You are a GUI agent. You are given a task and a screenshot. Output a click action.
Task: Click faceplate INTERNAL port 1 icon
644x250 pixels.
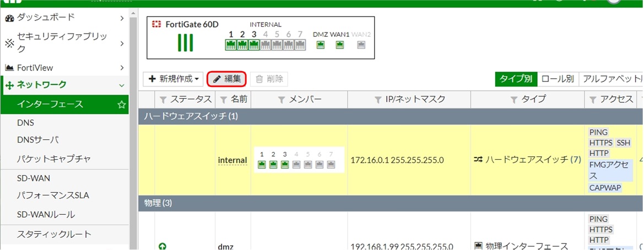click(231, 45)
